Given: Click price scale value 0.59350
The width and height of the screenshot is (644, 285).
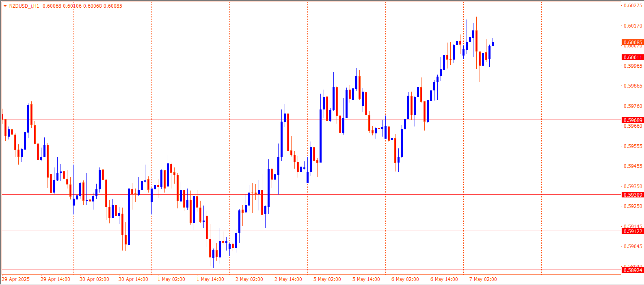Looking at the screenshot, I should 633,186.
